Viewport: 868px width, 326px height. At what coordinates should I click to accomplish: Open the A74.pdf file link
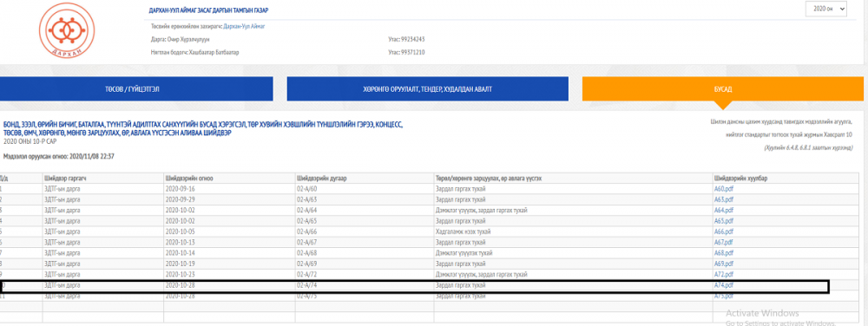[724, 285]
